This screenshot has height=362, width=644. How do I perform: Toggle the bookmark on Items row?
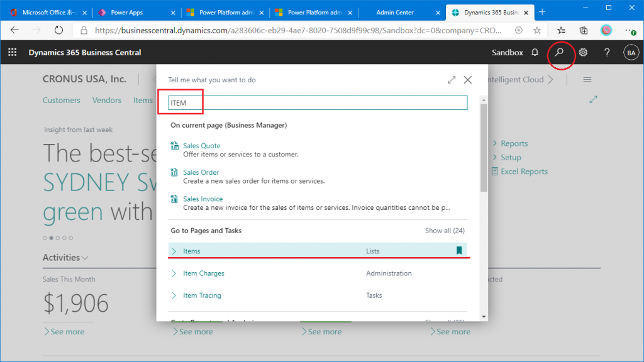459,250
